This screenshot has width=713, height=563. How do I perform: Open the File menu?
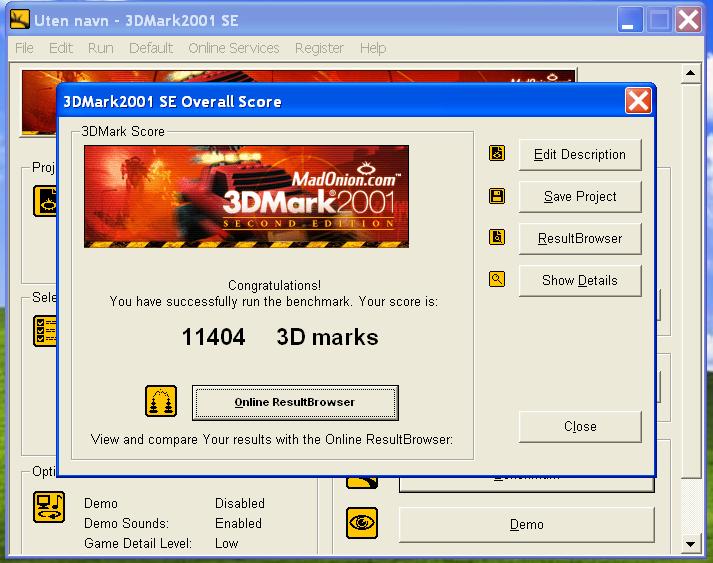coord(24,48)
